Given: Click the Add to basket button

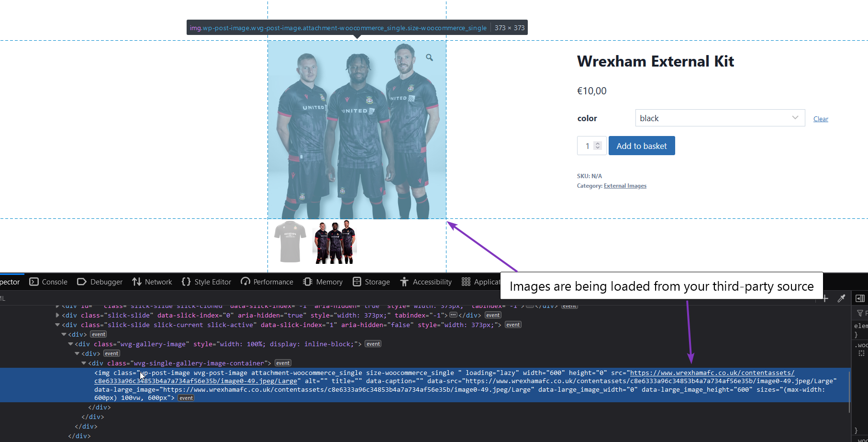Looking at the screenshot, I should [x=642, y=146].
